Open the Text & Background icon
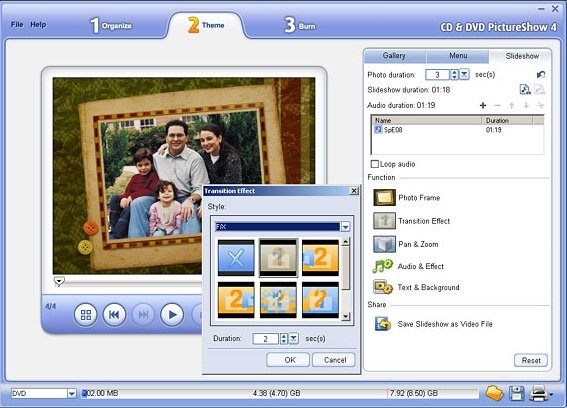 383,287
